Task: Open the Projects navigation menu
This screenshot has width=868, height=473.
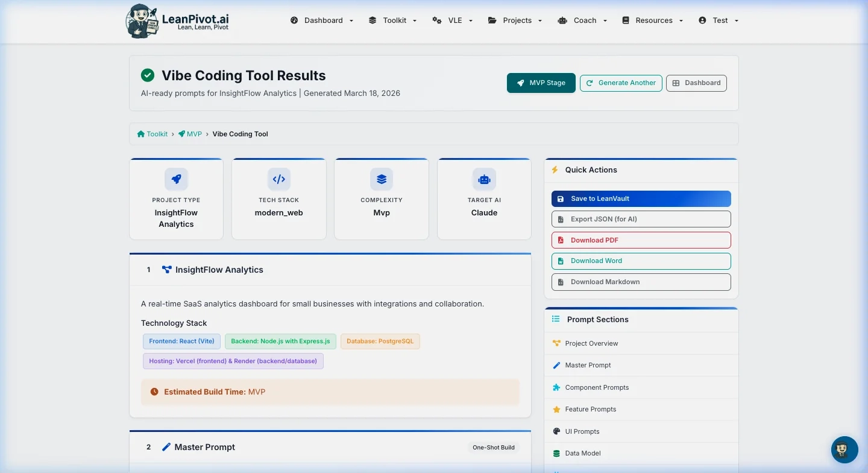Action: click(x=515, y=21)
